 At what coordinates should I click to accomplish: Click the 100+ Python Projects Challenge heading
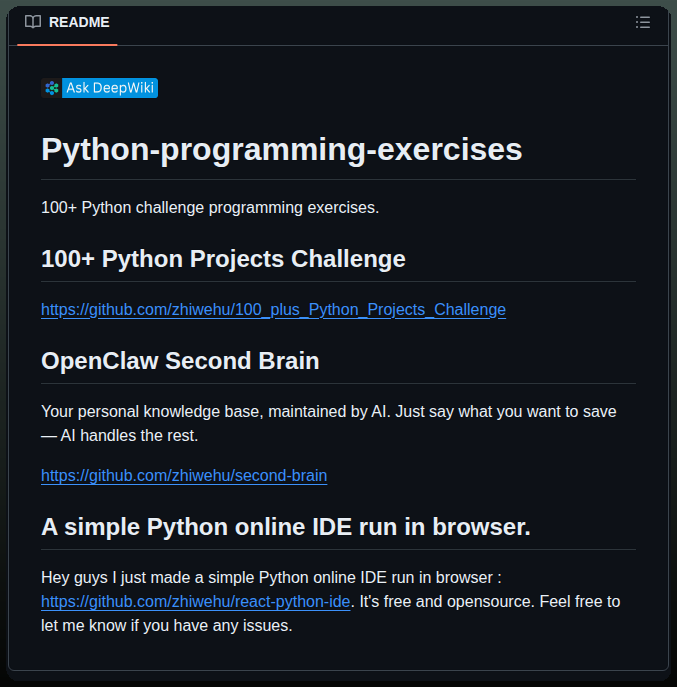click(x=223, y=259)
